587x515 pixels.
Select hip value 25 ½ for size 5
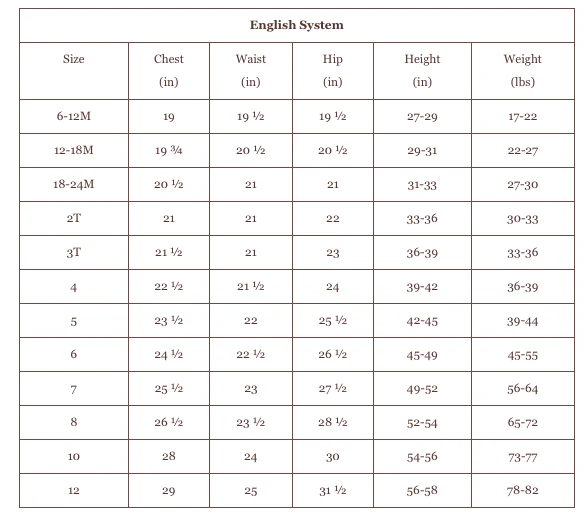point(332,321)
